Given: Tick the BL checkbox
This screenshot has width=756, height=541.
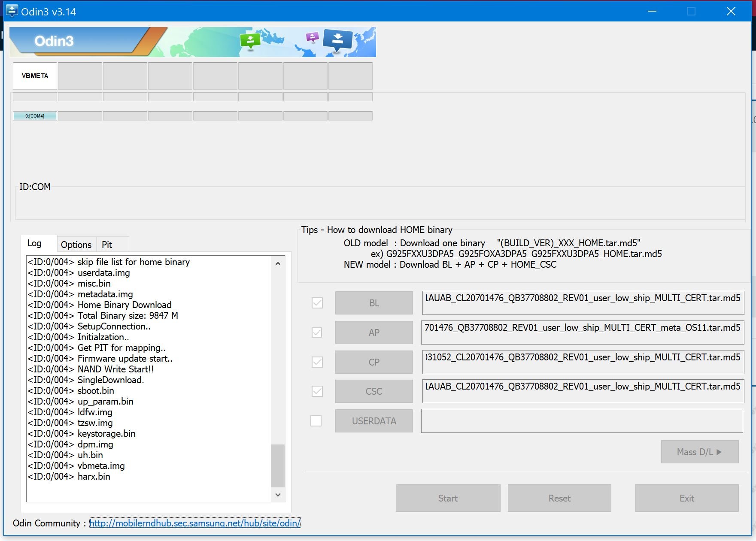Looking at the screenshot, I should [317, 303].
